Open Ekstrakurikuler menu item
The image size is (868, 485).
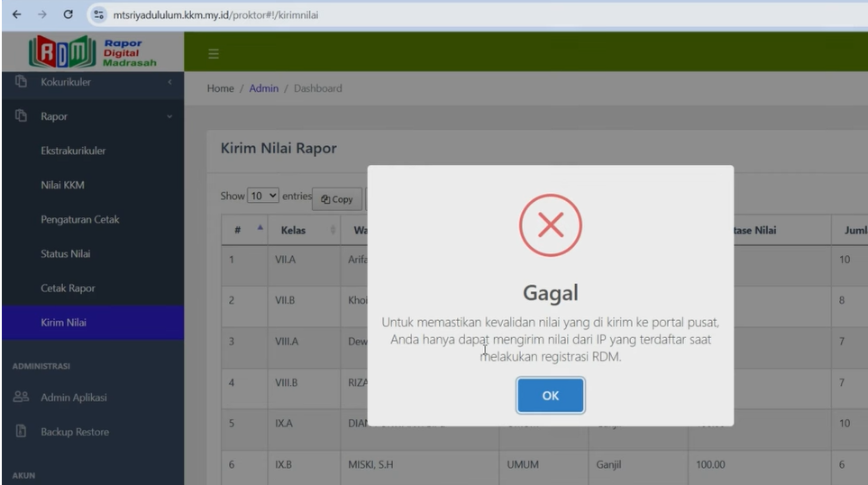click(73, 151)
